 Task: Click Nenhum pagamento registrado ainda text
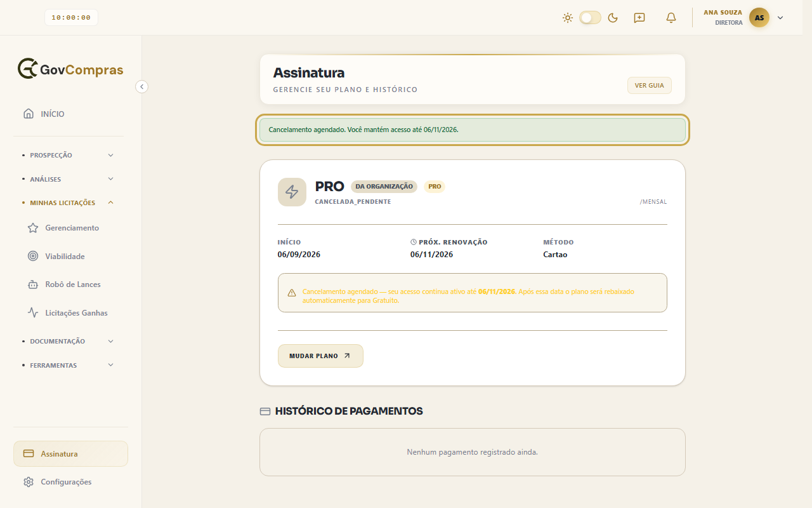[473, 452]
